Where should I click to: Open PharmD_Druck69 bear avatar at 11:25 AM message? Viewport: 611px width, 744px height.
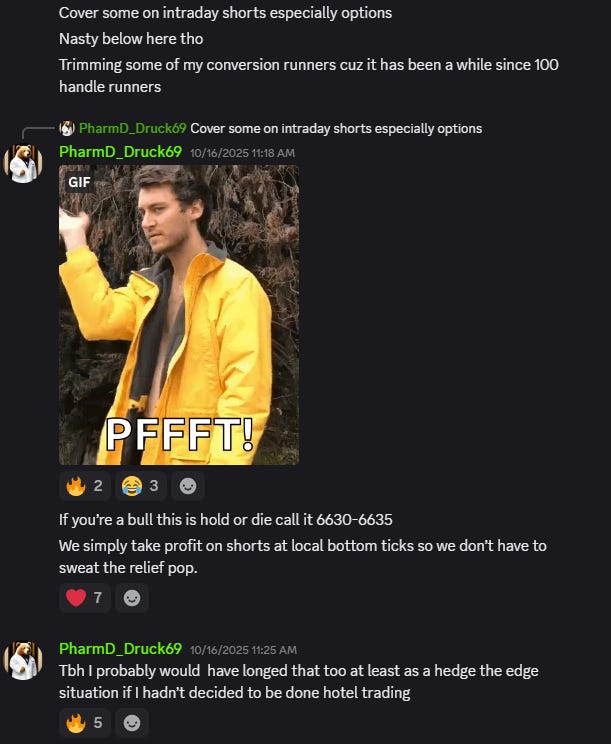23,661
